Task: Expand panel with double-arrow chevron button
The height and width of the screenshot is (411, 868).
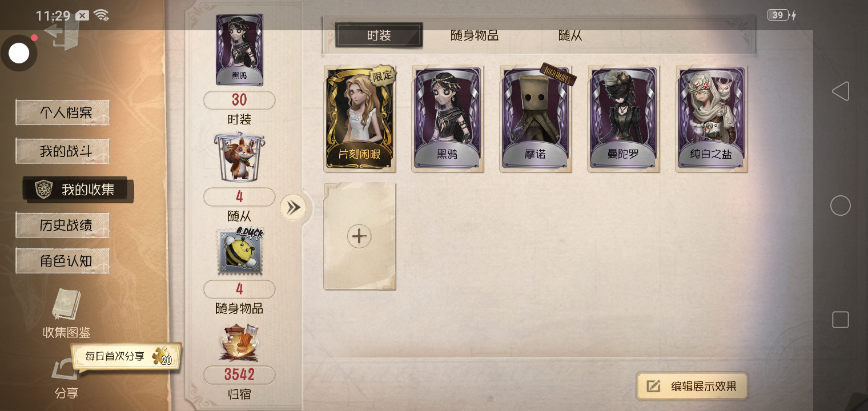Action: pos(294,208)
